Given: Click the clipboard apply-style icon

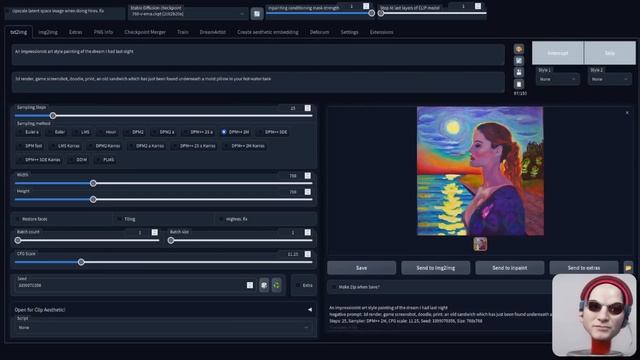Looking at the screenshot, I should [x=519, y=84].
